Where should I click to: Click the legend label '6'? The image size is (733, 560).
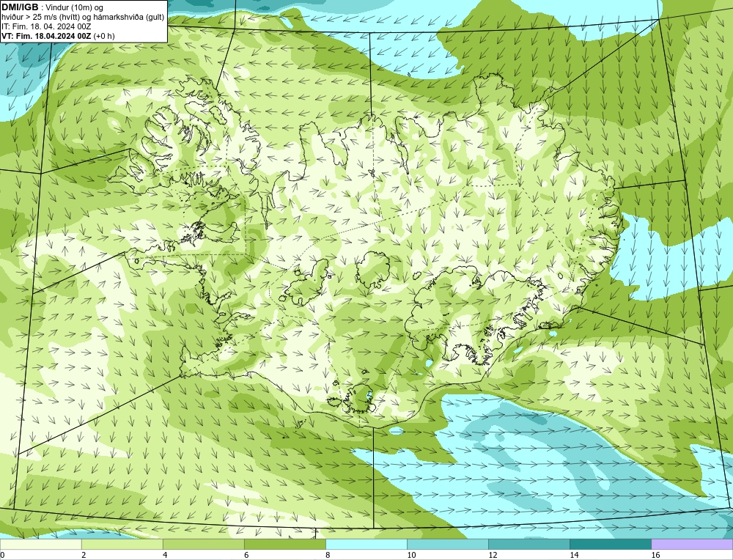coord(246,555)
